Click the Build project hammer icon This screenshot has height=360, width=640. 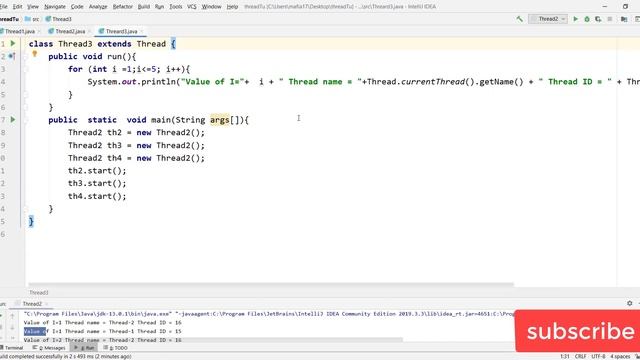coord(520,19)
